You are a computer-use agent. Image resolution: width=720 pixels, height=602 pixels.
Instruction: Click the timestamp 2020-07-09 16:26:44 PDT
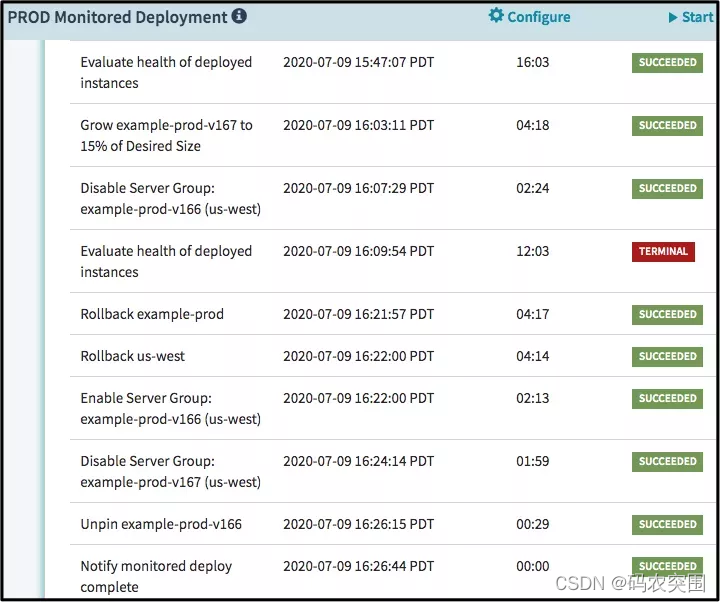(x=358, y=566)
